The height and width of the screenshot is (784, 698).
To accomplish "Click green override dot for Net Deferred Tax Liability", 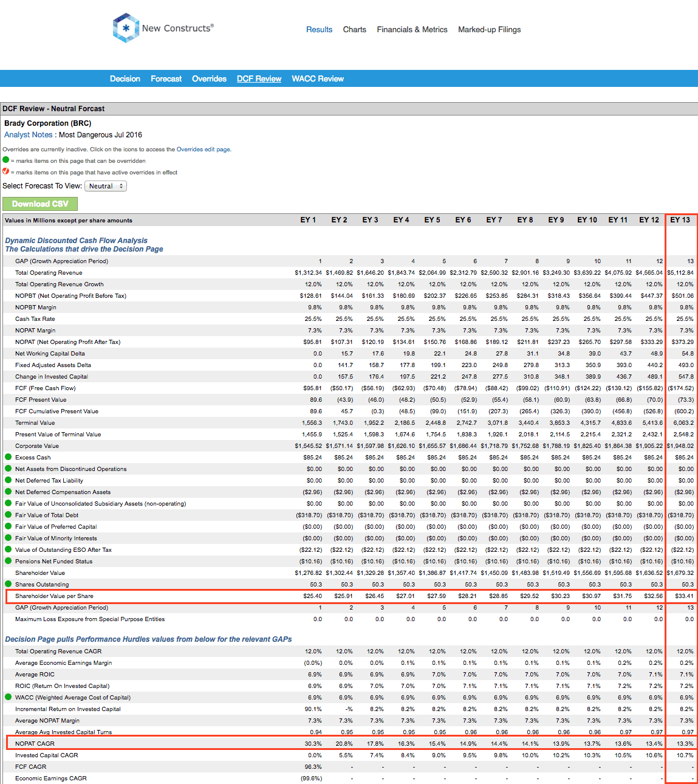I will (9, 480).
